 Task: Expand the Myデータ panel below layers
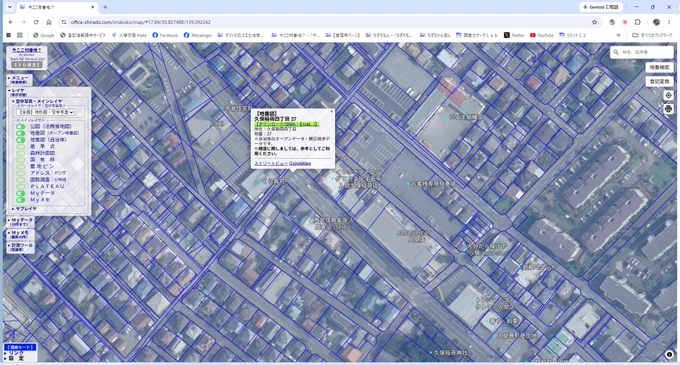click(x=20, y=222)
